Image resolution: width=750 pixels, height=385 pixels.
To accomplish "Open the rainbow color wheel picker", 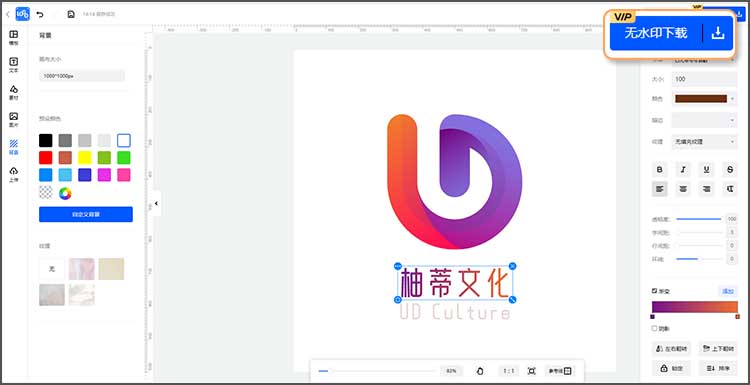I will [65, 193].
